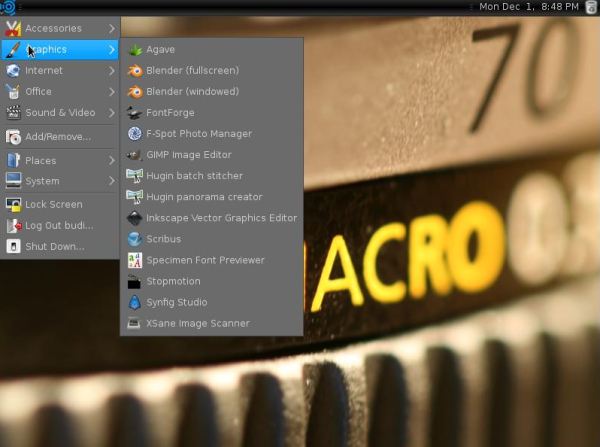600x447 pixels.
Task: Click the Hugin panorama creator icon
Action: click(x=135, y=197)
